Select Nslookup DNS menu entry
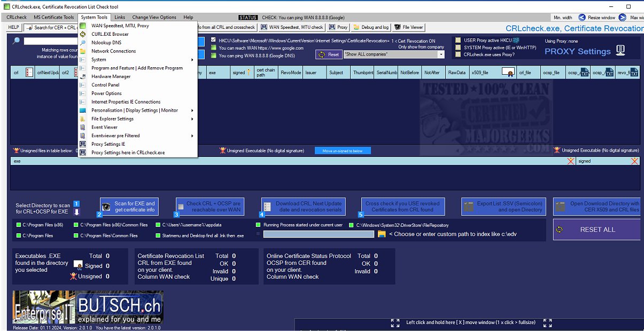Screen dimensions: 644x331 tap(138, 43)
